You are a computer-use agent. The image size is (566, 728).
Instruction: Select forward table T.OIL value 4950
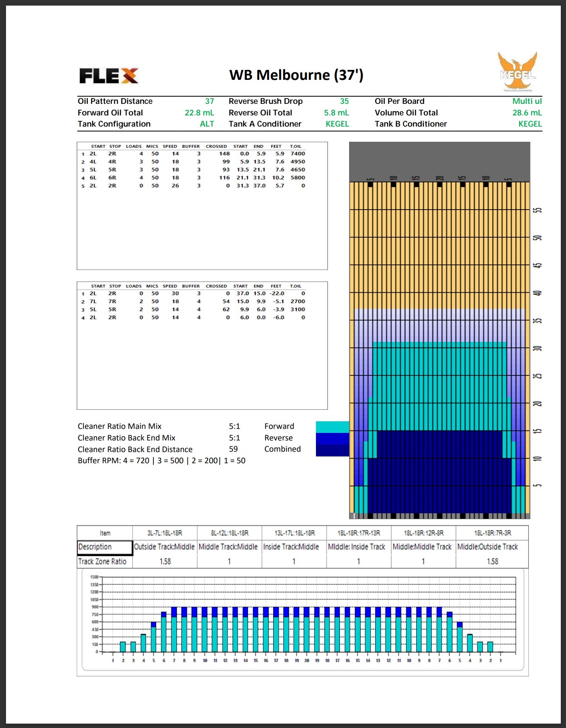pos(298,162)
